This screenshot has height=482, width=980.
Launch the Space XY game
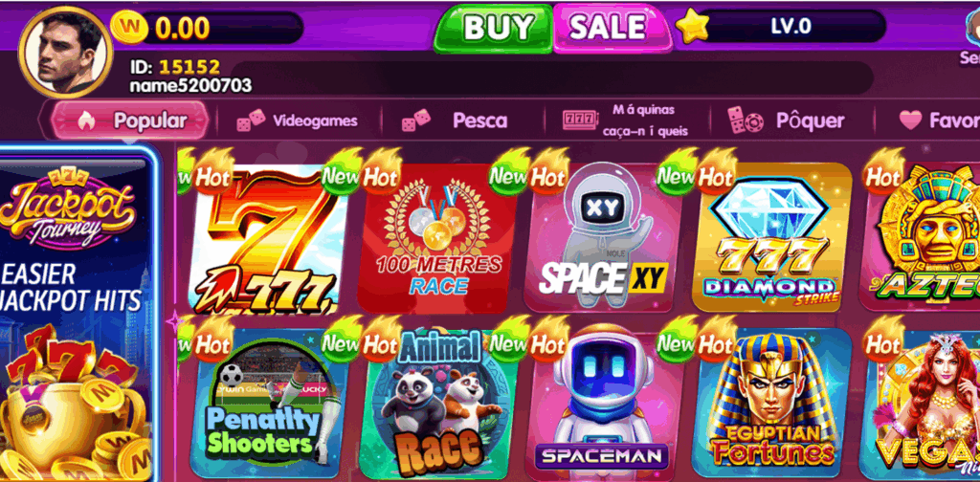pyautogui.click(x=603, y=238)
